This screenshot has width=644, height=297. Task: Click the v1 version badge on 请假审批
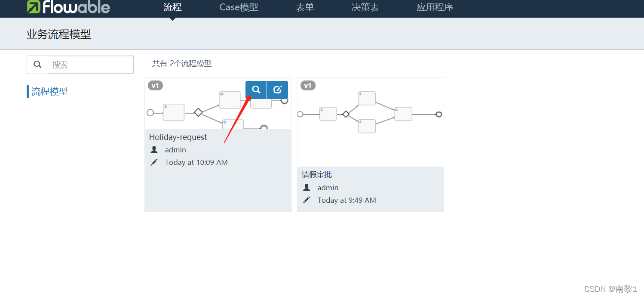tap(307, 85)
